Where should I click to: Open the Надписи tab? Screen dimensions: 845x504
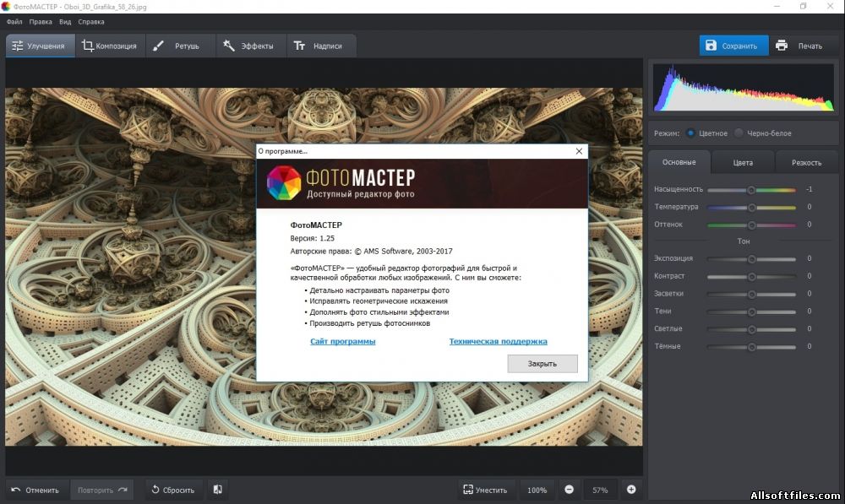click(x=321, y=46)
